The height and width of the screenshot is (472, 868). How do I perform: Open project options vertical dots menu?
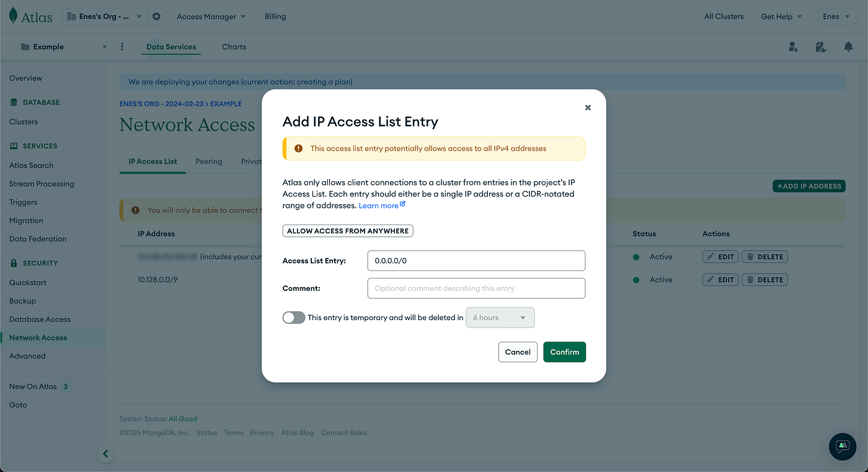pos(122,47)
